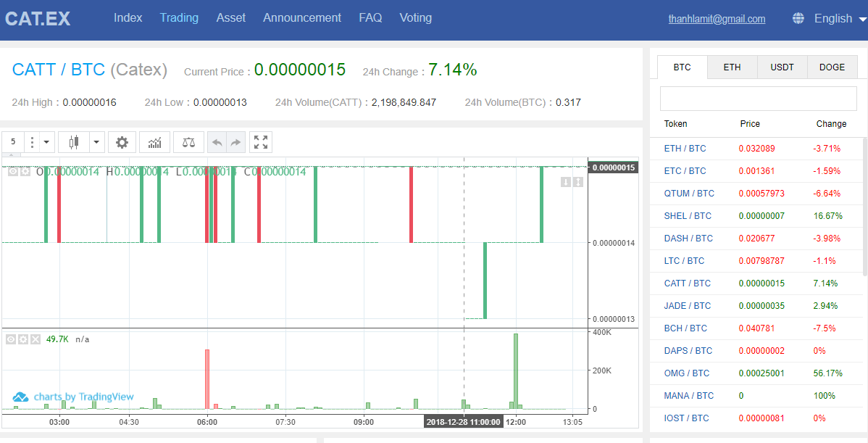Switch to the USDT market tab

pos(783,67)
